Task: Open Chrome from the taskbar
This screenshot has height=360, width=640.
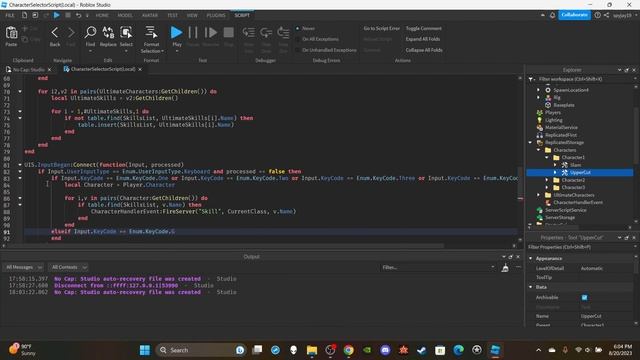Action: coord(349,350)
